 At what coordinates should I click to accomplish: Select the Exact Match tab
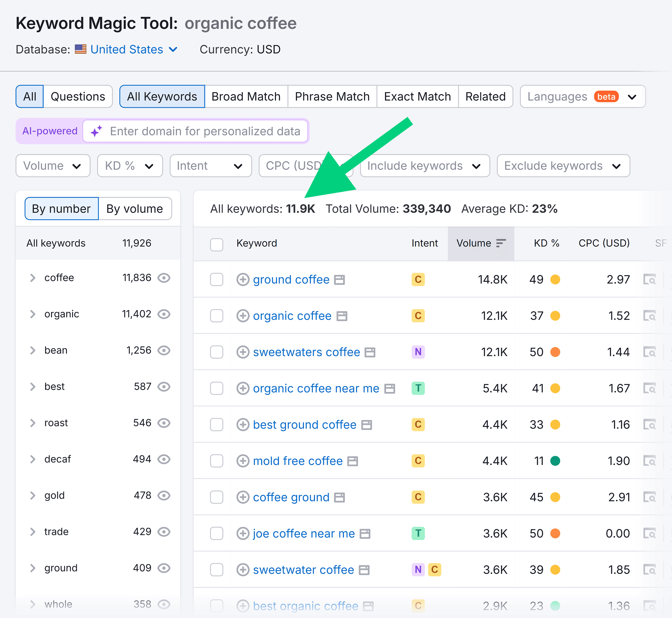pyautogui.click(x=417, y=96)
